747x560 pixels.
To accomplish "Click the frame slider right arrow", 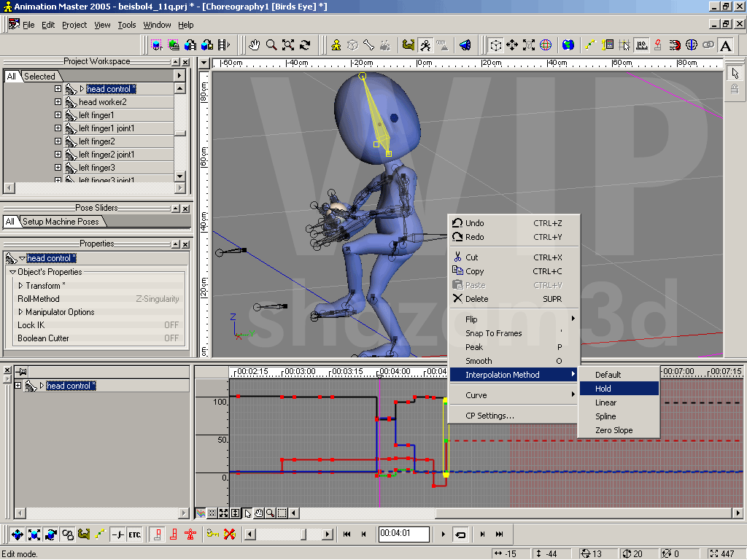I will (327, 534).
